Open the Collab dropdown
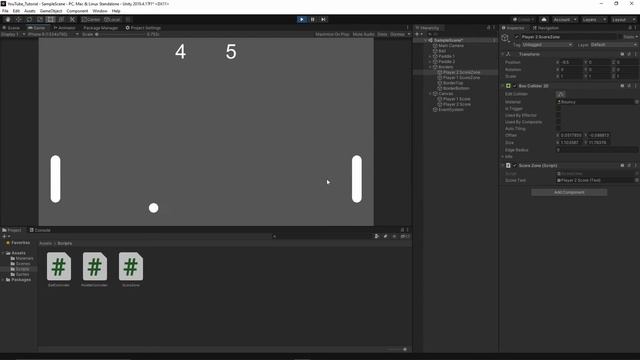Screen dimensions: 640x360 [523, 19]
